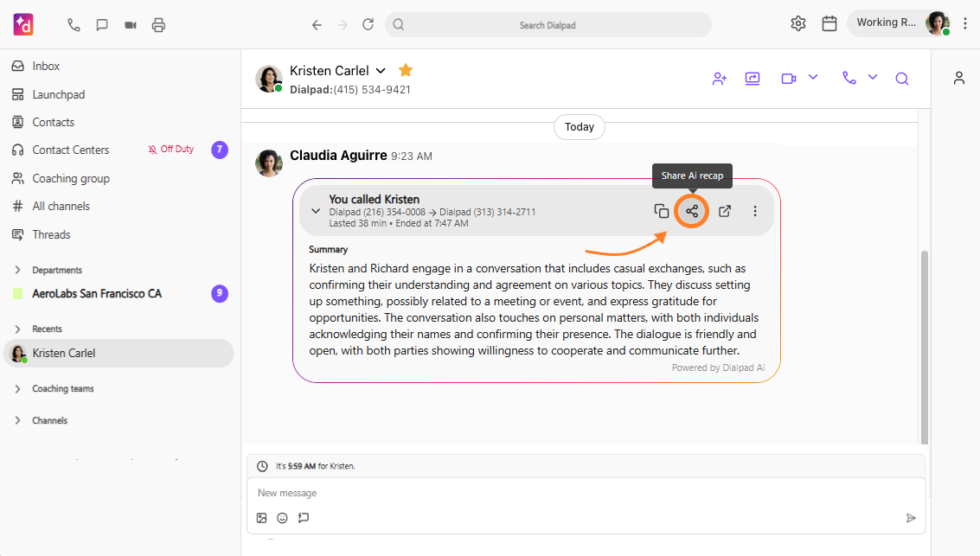The image size is (980, 556).
Task: Toggle the Off Duty status
Action: [171, 150]
